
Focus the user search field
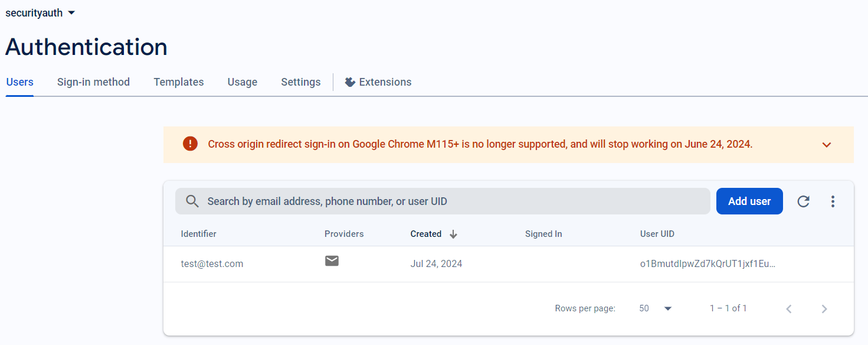tap(443, 201)
